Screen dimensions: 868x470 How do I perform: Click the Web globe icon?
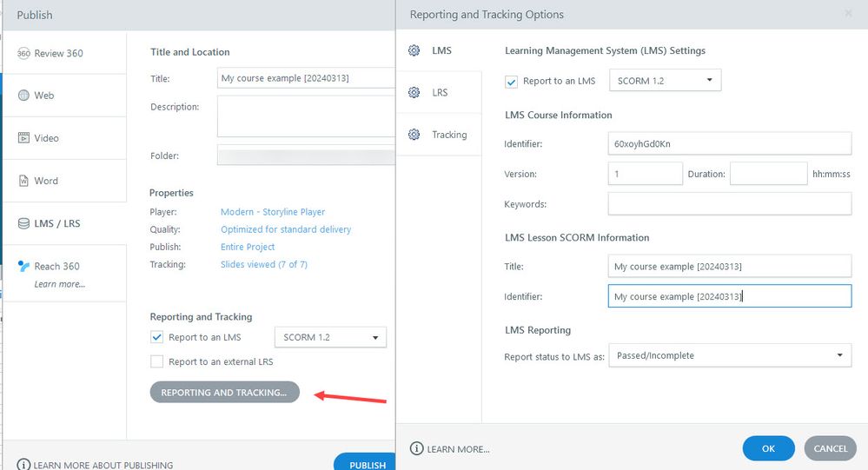pyautogui.click(x=23, y=96)
